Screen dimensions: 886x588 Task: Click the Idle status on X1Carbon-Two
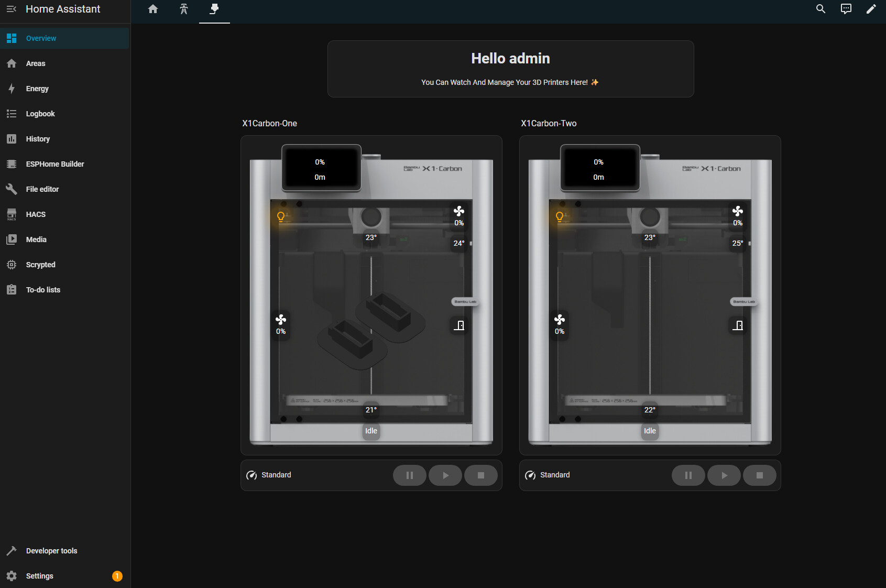[650, 431]
